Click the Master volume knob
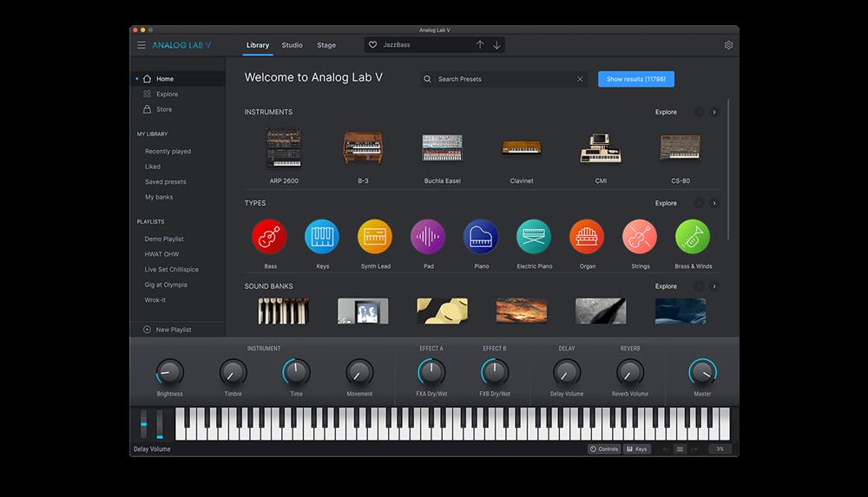Image resolution: width=868 pixels, height=497 pixels. pyautogui.click(x=702, y=372)
